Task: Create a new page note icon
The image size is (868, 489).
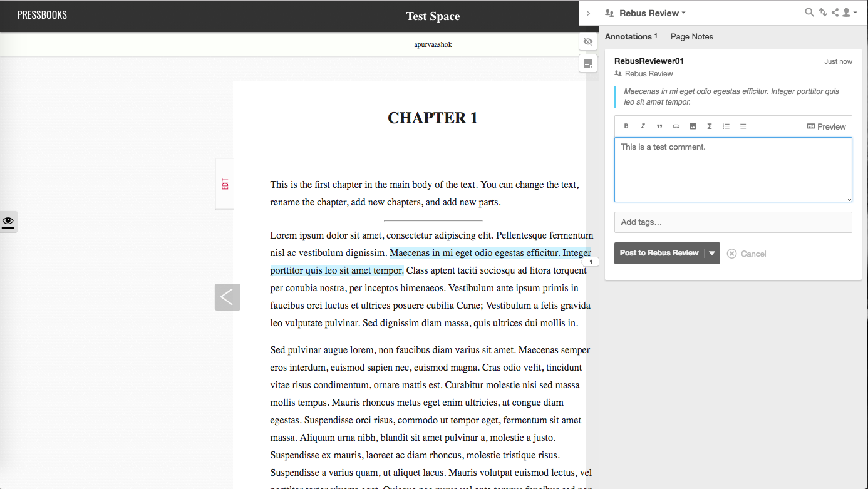Action: tap(587, 63)
